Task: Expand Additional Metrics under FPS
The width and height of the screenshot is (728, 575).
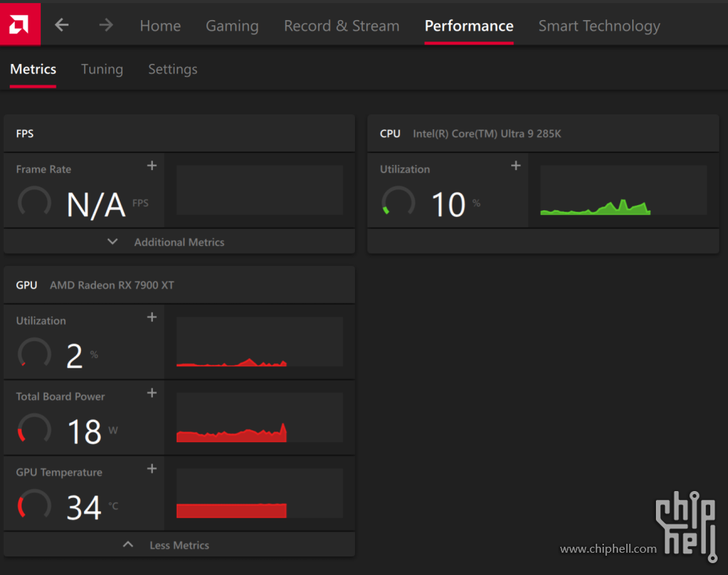Action: (179, 242)
